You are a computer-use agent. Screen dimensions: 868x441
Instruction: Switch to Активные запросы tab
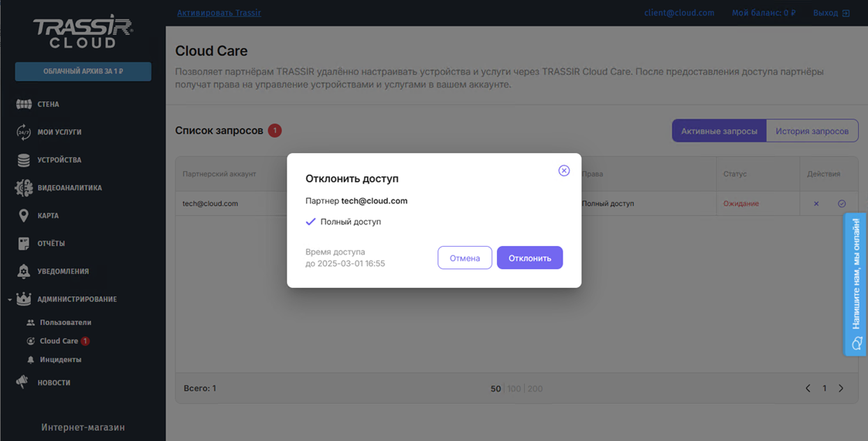(x=719, y=131)
